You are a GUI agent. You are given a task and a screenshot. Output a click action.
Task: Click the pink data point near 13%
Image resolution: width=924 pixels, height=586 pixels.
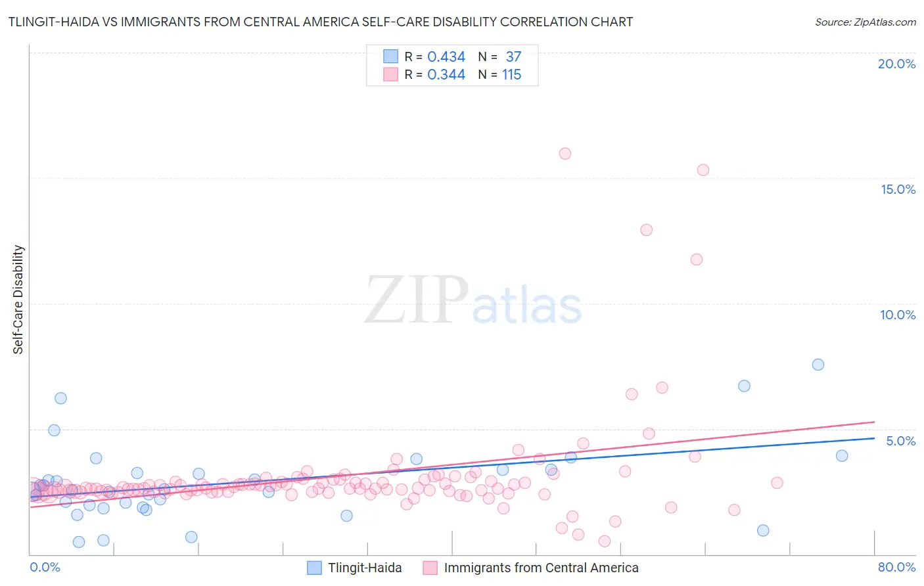click(x=647, y=230)
